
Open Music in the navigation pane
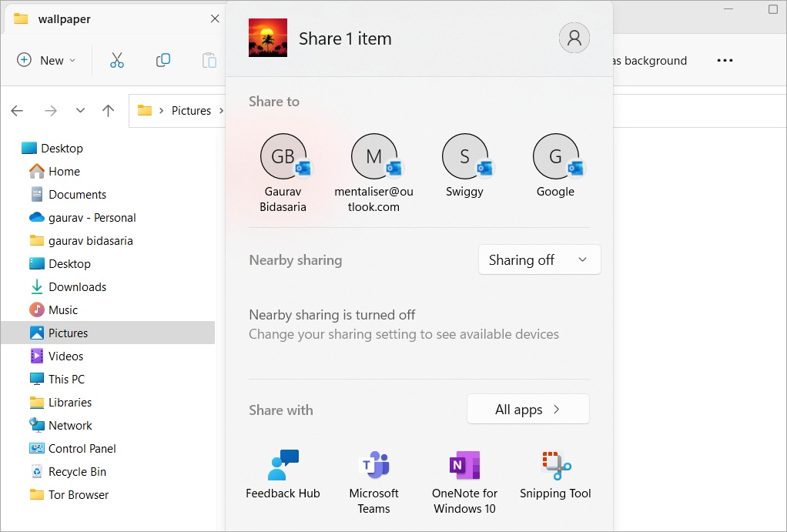(x=54, y=309)
